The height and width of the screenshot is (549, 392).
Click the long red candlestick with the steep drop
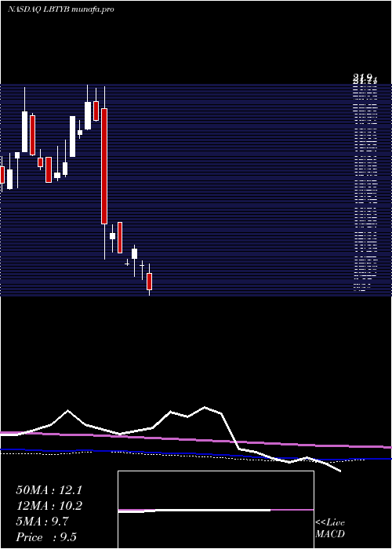[104, 166]
